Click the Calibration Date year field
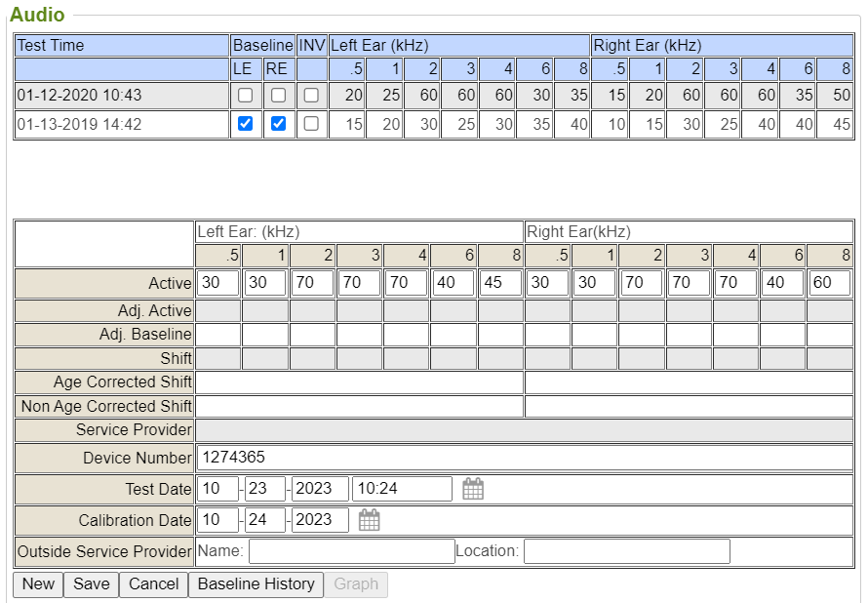868x603 pixels. [x=320, y=520]
